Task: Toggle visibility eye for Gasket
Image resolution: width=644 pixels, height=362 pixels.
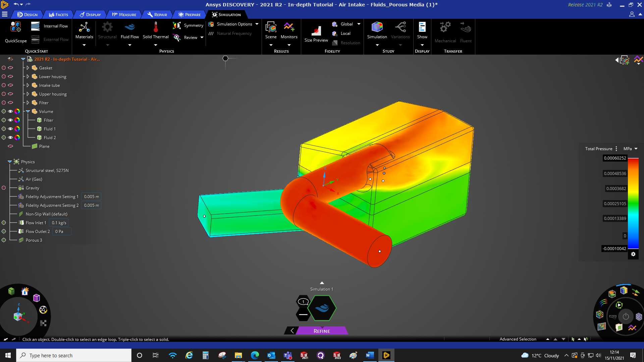Action: click(10, 68)
